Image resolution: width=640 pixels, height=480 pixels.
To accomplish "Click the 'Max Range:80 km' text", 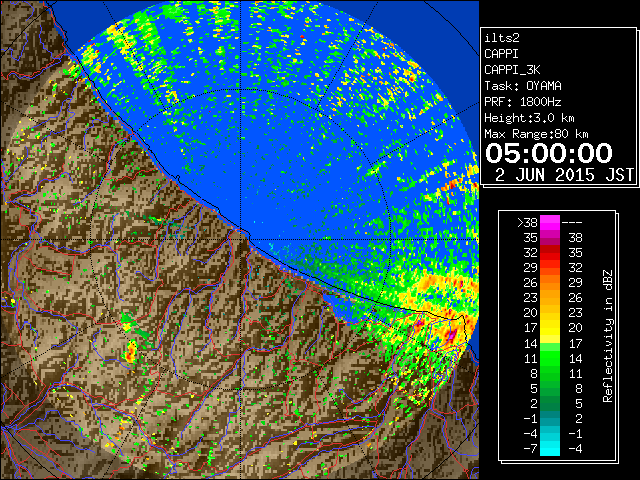I will 536,134.
